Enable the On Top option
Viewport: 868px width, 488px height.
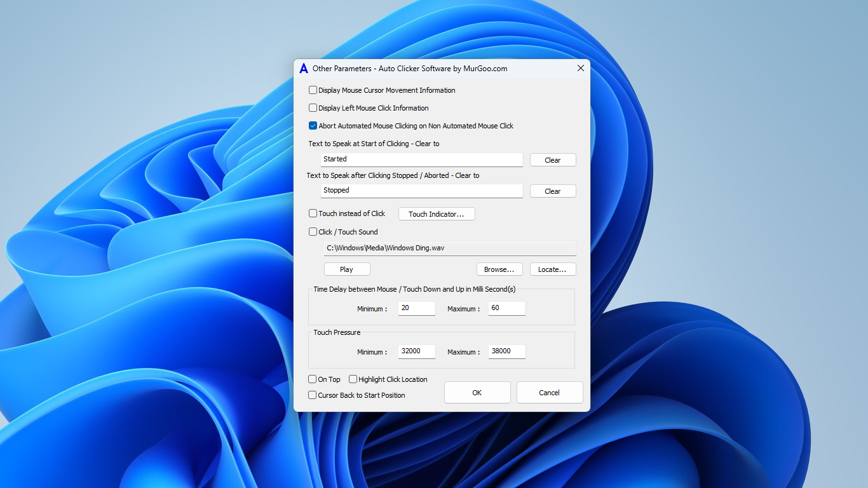312,379
